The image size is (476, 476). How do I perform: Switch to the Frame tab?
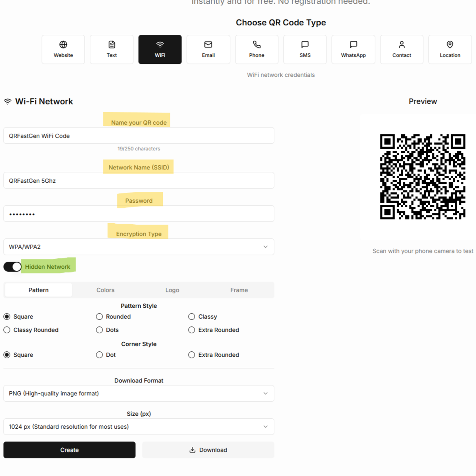tap(239, 290)
